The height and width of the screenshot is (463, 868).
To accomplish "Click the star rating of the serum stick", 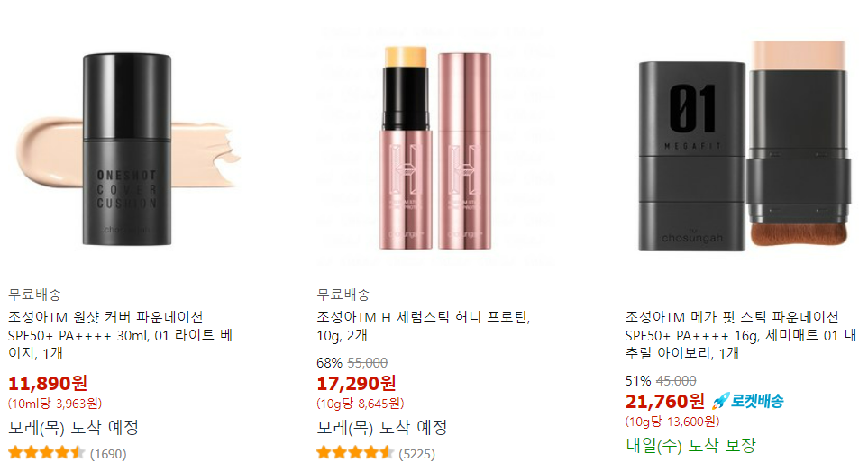I will [355, 453].
